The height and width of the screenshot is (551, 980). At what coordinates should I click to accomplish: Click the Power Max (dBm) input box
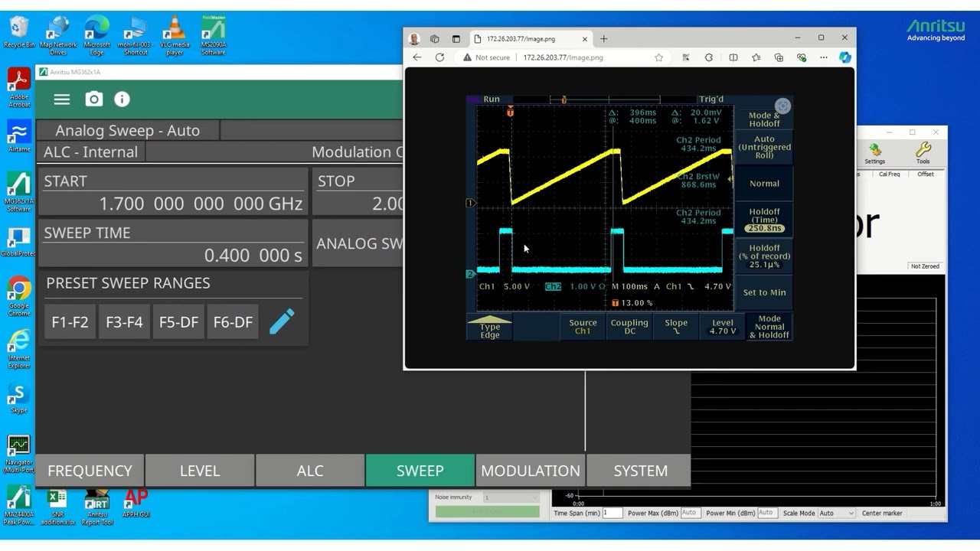(690, 513)
